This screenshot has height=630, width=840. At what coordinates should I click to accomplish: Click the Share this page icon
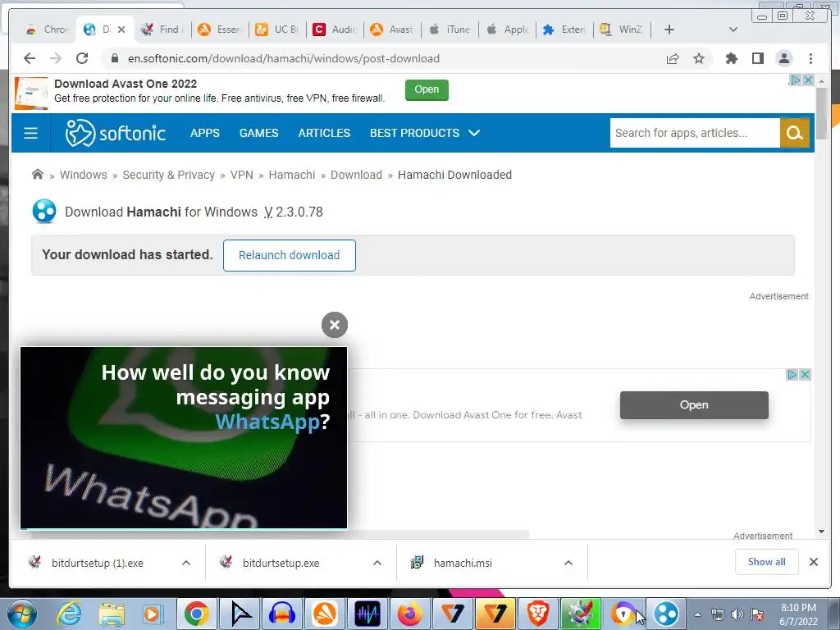click(673, 58)
